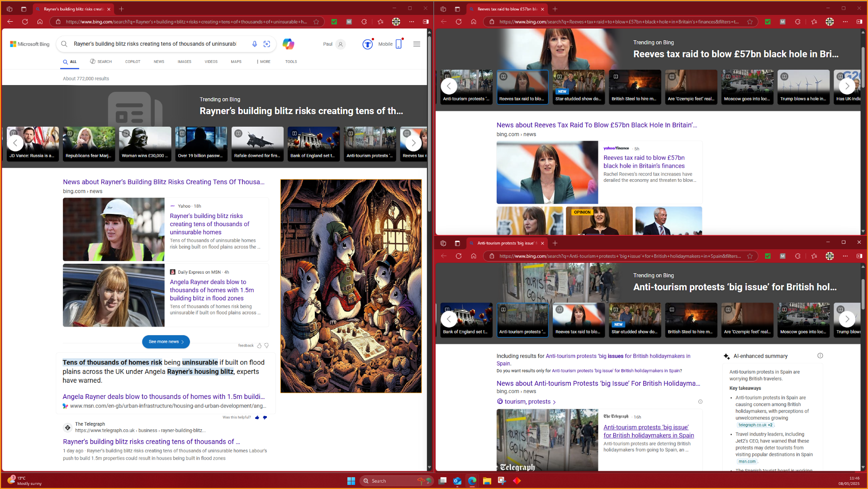Open a new tab in the Reeves window
Image resolution: width=868 pixels, height=489 pixels.
[x=555, y=9]
